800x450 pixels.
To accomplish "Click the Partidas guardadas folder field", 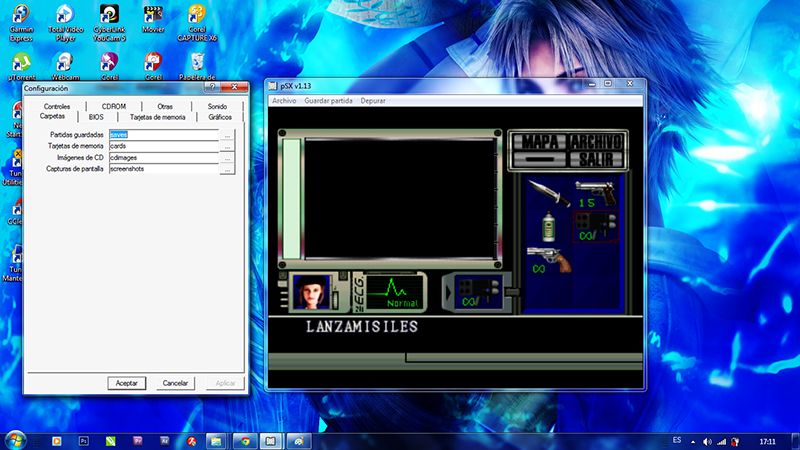I will coord(164,135).
